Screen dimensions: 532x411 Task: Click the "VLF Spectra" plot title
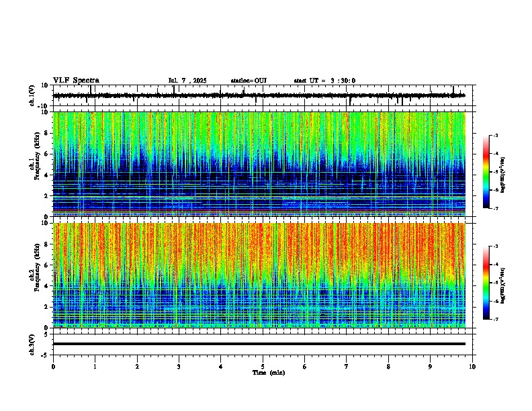76,81
